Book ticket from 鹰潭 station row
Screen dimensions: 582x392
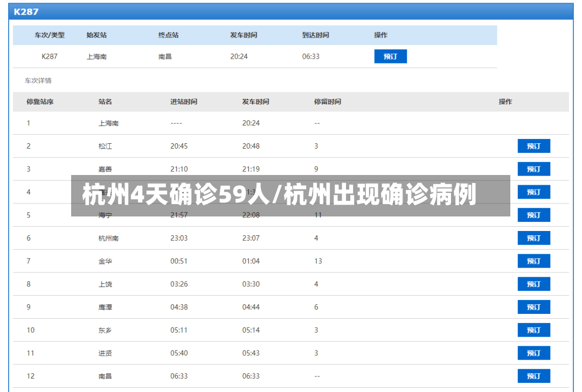tap(533, 307)
